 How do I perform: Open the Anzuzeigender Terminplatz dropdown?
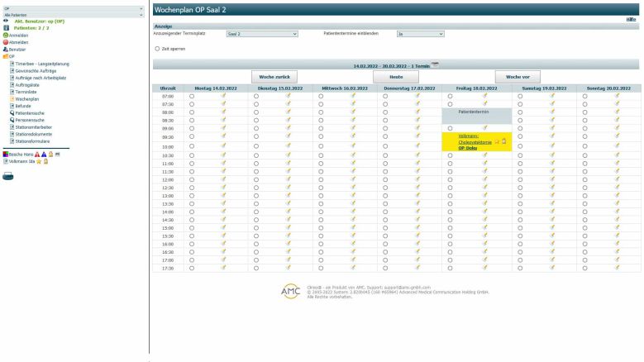click(261, 34)
